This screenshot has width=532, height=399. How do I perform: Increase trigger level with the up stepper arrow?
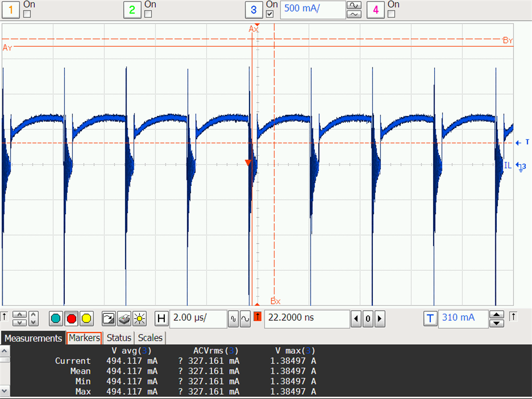(x=496, y=315)
